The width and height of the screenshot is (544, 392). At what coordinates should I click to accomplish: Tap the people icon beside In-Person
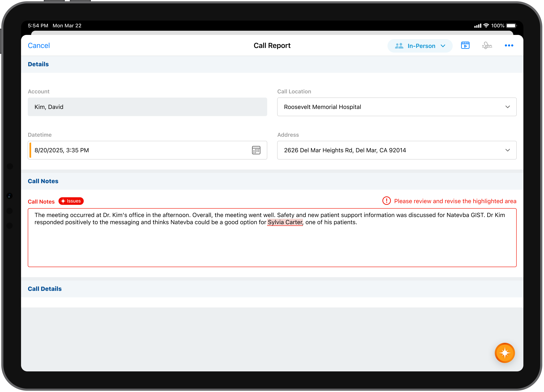tap(399, 46)
